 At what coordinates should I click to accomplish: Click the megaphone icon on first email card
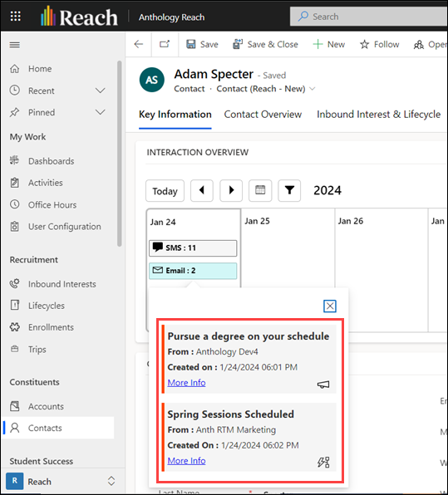tap(323, 385)
